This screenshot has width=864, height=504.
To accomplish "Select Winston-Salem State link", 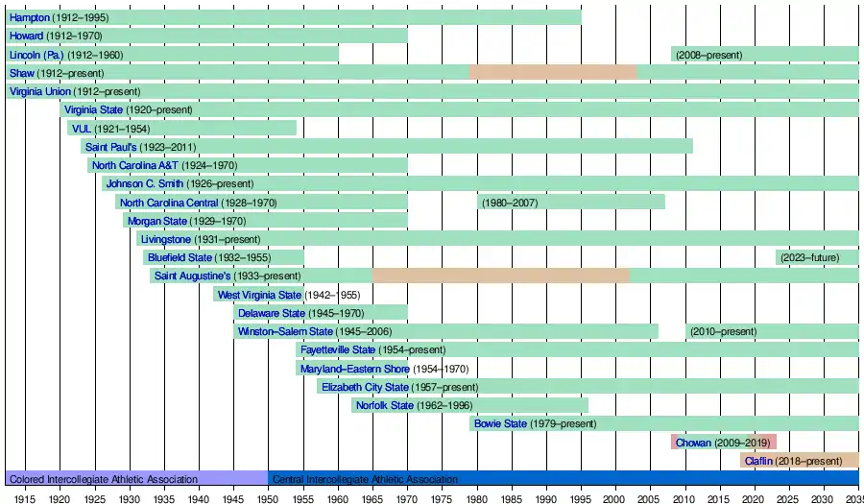I will coord(285,331).
